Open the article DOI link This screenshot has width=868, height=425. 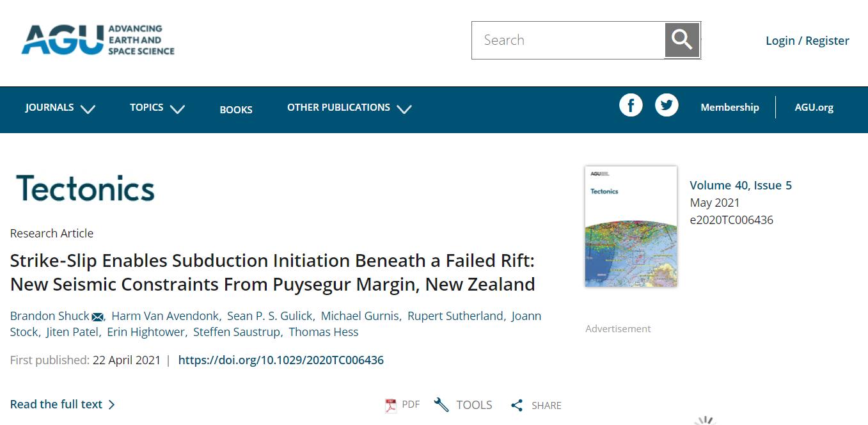(281, 360)
